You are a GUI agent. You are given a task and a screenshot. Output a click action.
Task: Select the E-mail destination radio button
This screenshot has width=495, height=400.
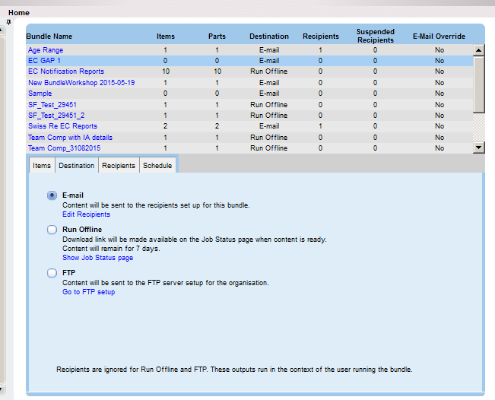tap(52, 195)
